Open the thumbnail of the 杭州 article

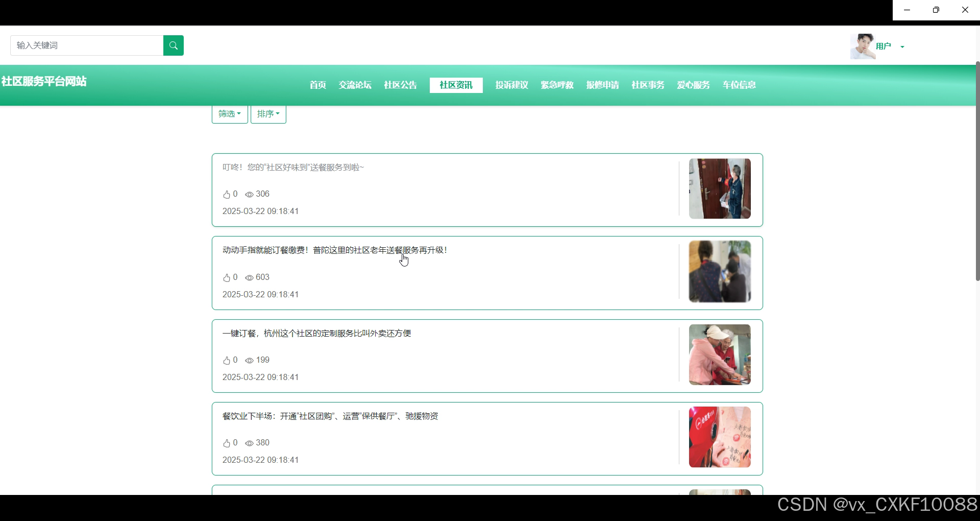point(720,354)
